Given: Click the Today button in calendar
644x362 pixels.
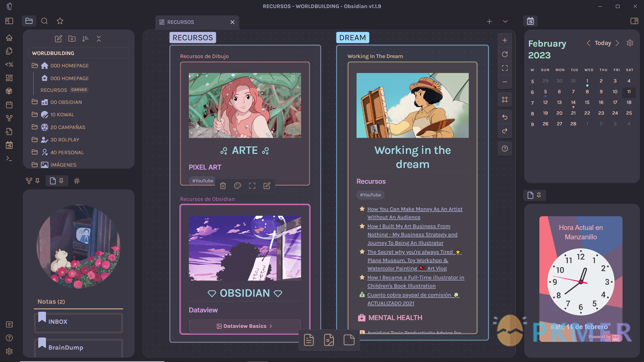Looking at the screenshot, I should tap(603, 43).
